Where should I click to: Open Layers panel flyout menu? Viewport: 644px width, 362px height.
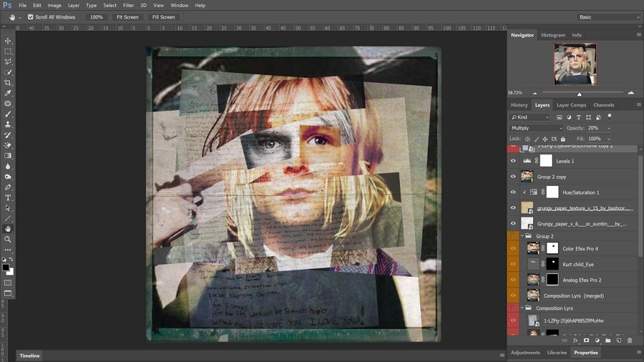tap(639, 105)
